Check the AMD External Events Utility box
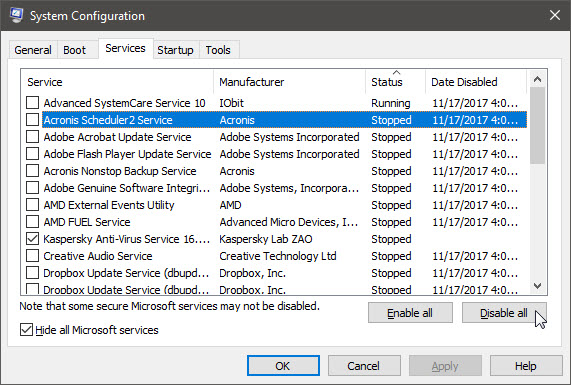The height and width of the screenshot is (385, 571). pos(32,205)
